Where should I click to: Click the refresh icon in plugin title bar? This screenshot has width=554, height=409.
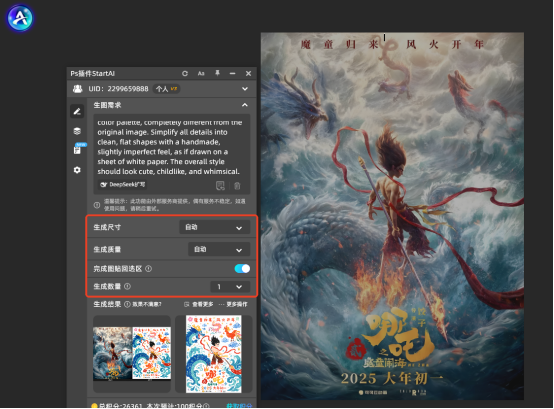pyautogui.click(x=185, y=73)
